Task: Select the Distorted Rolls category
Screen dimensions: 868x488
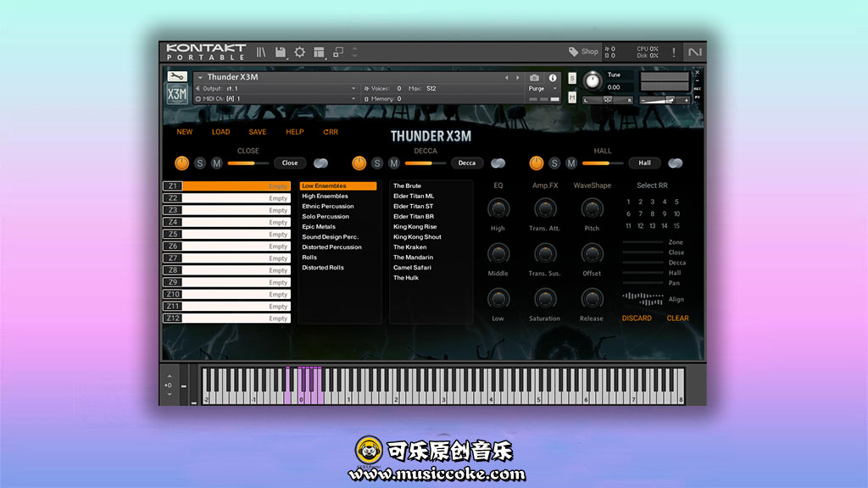Action: point(323,268)
